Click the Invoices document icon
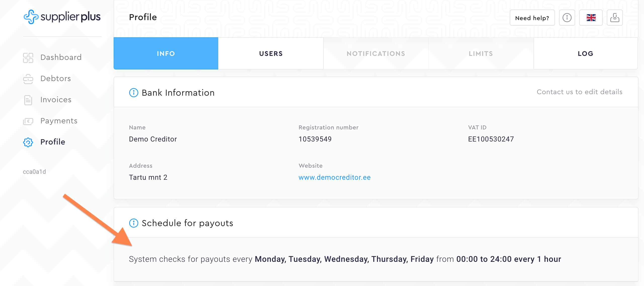 tap(28, 100)
